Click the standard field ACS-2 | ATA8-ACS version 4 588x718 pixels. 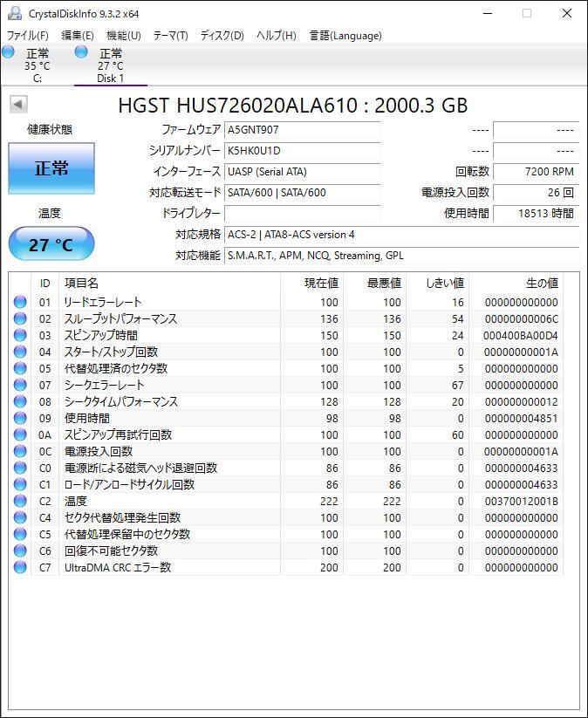pos(401,235)
